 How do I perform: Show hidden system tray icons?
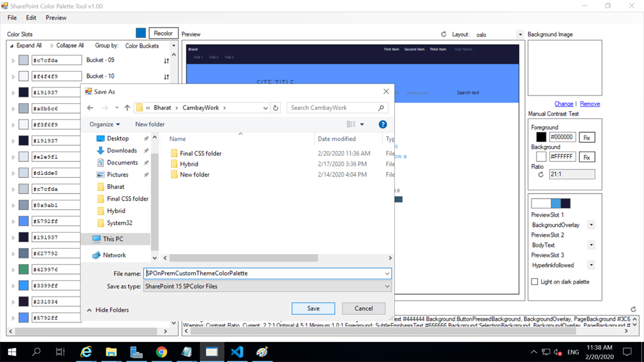tap(533, 352)
